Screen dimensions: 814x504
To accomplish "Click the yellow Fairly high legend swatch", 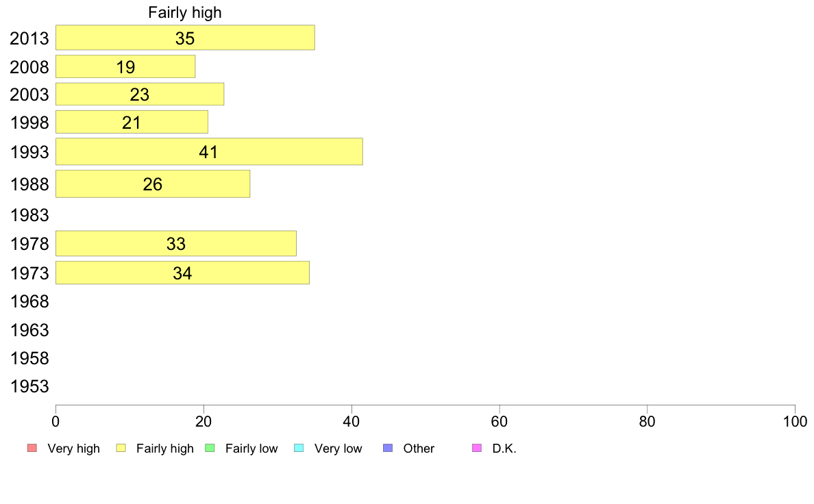I will (121, 448).
